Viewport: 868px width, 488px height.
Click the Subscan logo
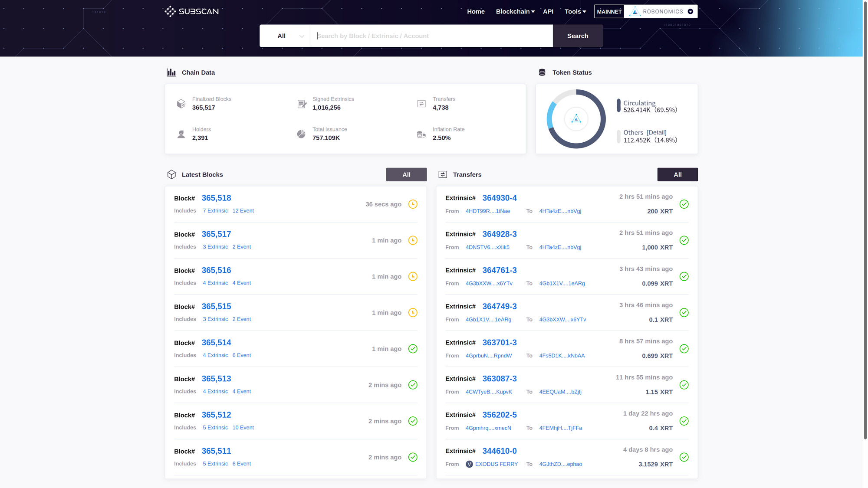(192, 11)
